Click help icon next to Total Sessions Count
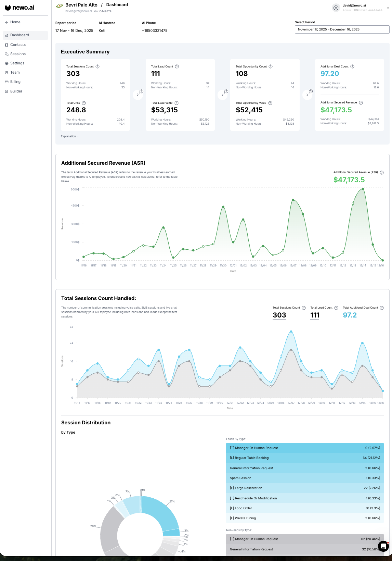392x561 pixels. point(97,66)
